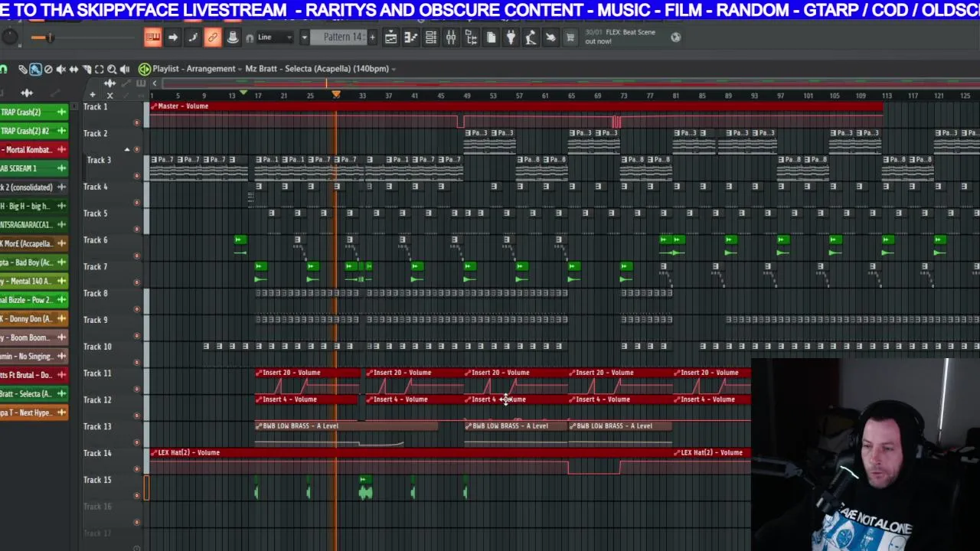The width and height of the screenshot is (980, 551).
Task: Select the playlist Paint brush tool
Action: tap(35, 69)
